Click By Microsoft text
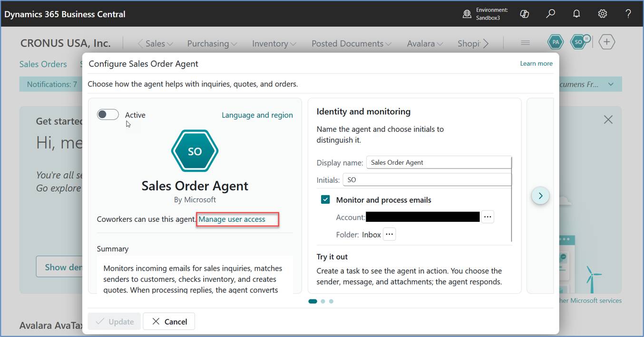Image resolution: width=644 pixels, height=337 pixels. pyautogui.click(x=195, y=199)
